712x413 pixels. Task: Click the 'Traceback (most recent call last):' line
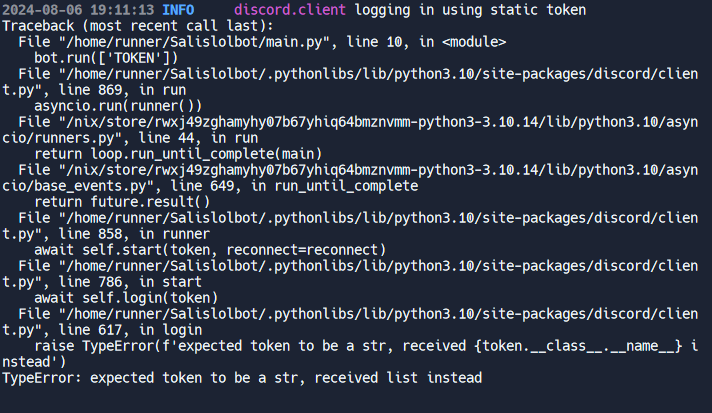pyautogui.click(x=138, y=26)
